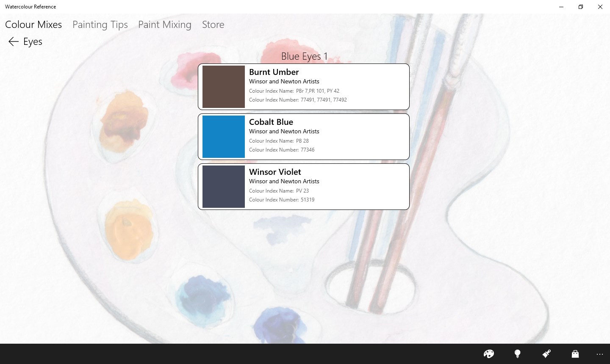Click the brown Burnt Umber swatch
Viewport: 610px width, 364px height.
tap(223, 87)
